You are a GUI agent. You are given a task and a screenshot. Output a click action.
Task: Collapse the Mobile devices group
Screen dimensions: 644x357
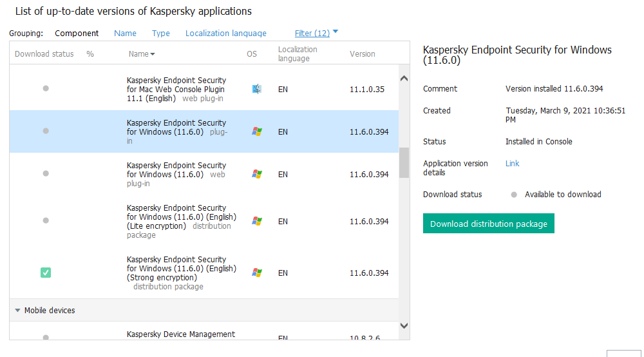pos(18,311)
